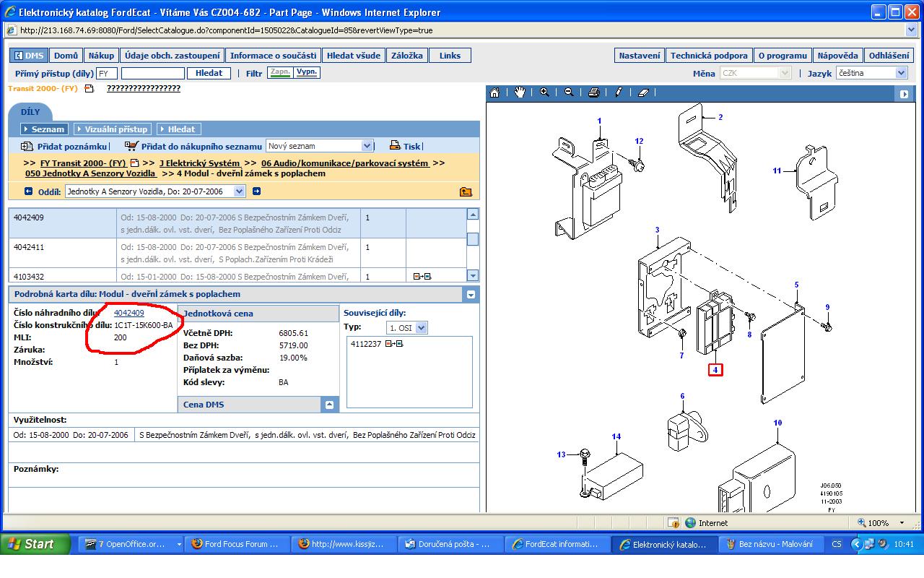Open the Oddíl section dropdown
The height and width of the screenshot is (578, 924).
click(239, 191)
